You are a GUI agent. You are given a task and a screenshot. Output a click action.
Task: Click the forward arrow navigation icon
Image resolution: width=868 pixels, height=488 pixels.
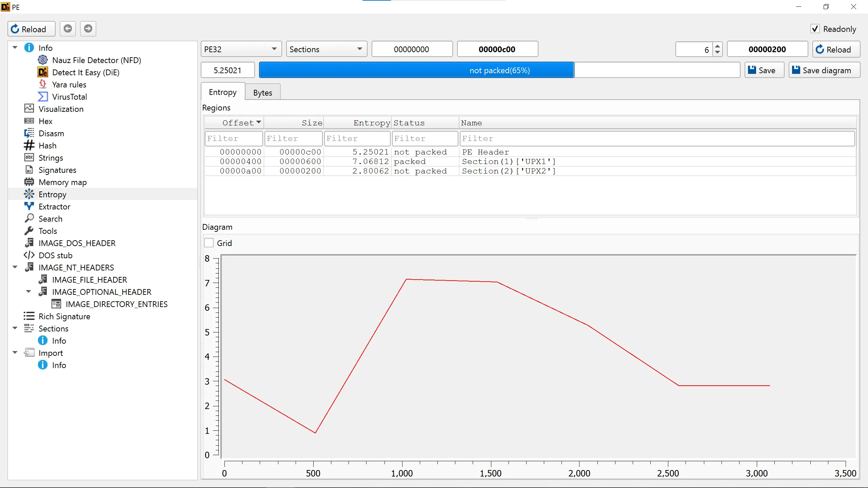pos(88,29)
